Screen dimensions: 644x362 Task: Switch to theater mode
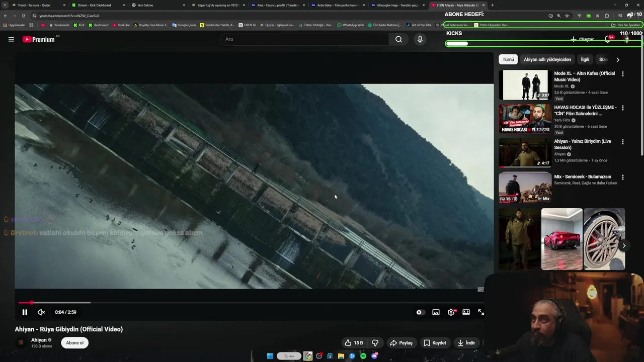click(x=466, y=312)
